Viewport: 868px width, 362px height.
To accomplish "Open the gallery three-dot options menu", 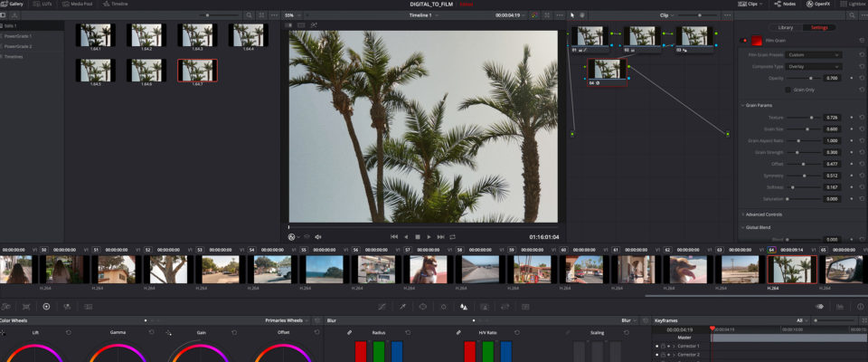I will (x=274, y=15).
